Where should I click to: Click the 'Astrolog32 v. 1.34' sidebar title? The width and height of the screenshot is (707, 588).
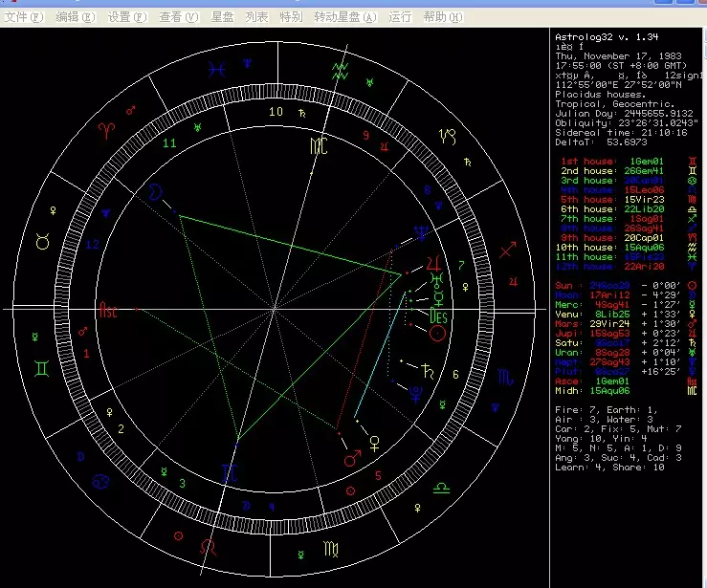coord(607,37)
